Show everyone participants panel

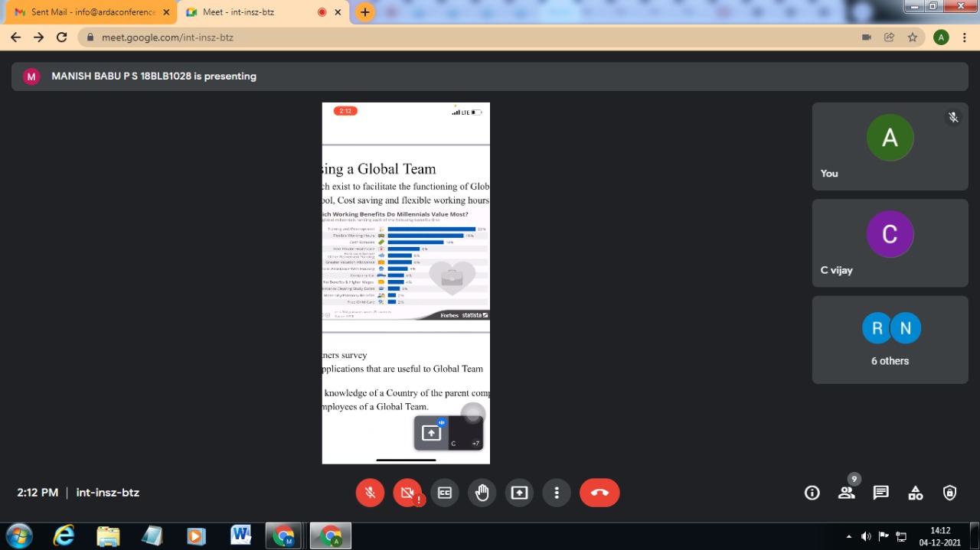click(846, 493)
